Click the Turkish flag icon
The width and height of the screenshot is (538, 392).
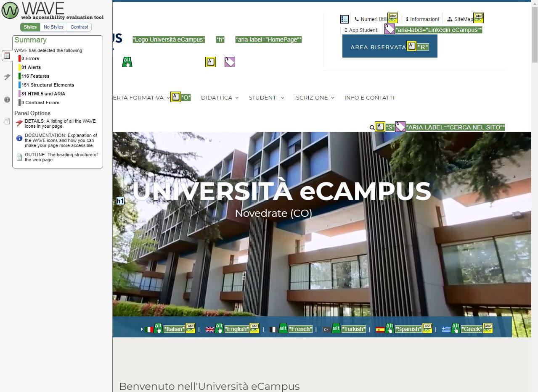pos(326,329)
